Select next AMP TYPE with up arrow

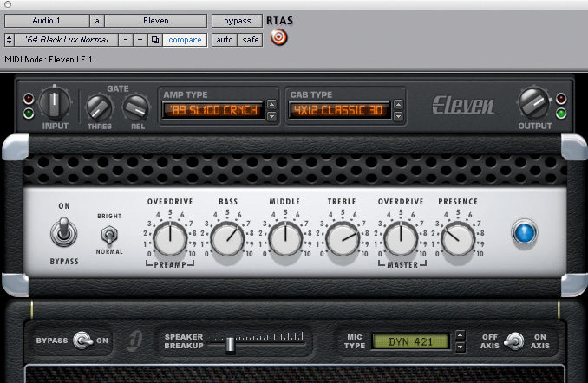click(271, 104)
